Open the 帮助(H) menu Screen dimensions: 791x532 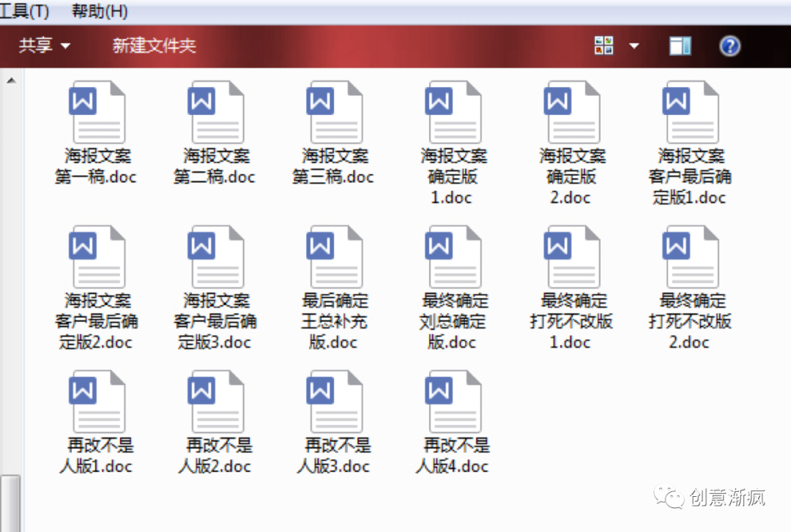100,11
